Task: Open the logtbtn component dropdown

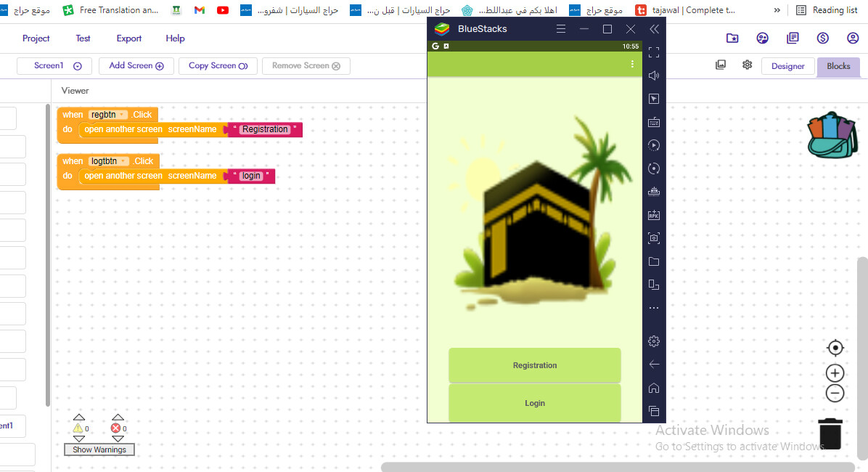Action: [123, 161]
